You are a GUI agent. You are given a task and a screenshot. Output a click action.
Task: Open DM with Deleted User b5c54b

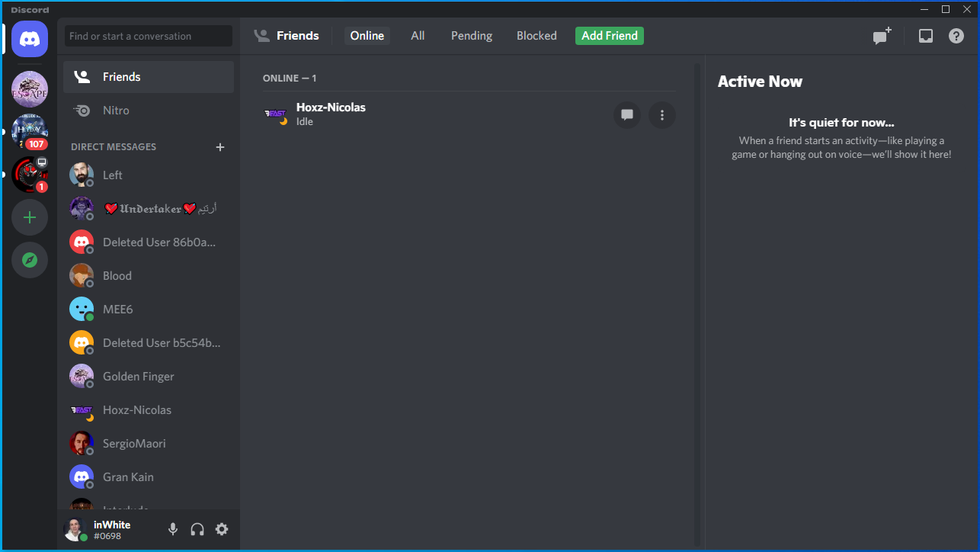coord(149,342)
